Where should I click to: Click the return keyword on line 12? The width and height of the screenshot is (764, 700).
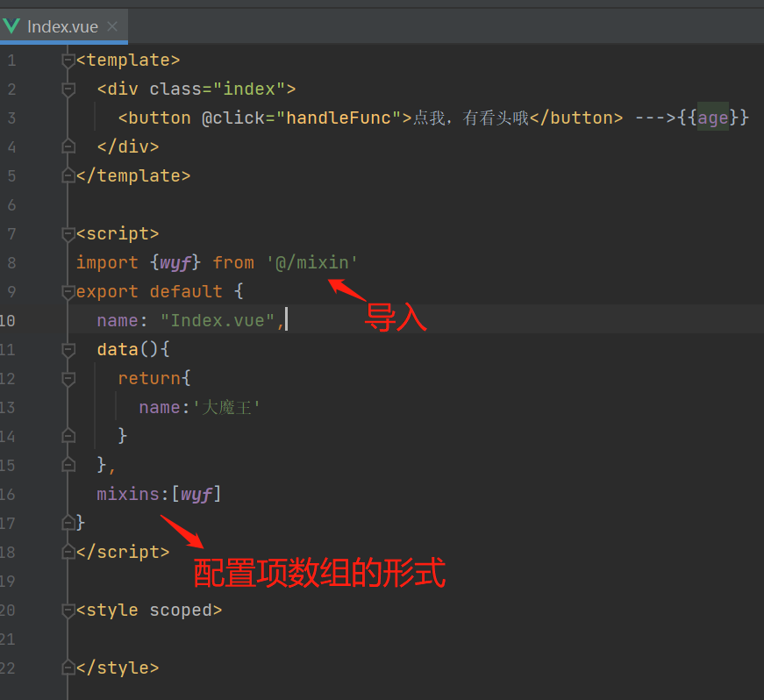tap(149, 378)
